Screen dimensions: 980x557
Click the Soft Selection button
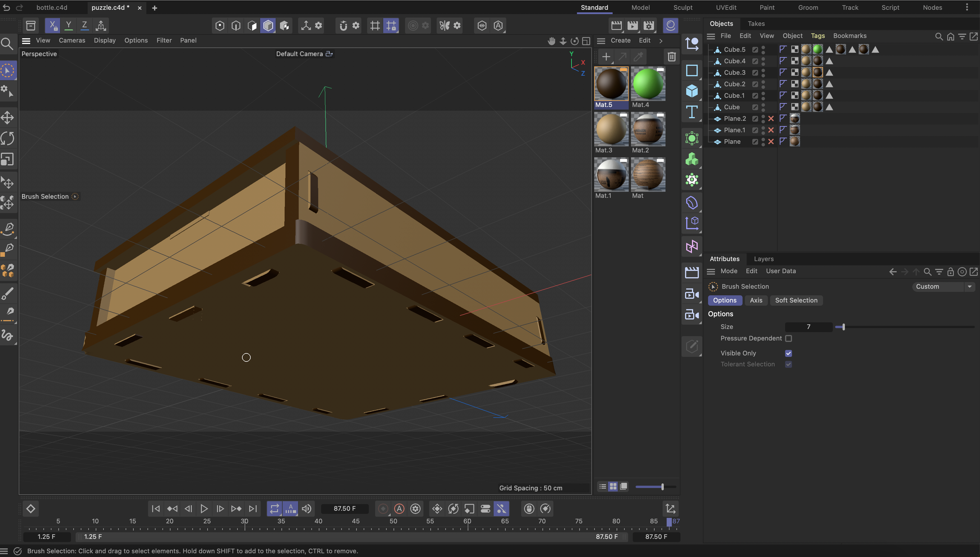pos(796,300)
